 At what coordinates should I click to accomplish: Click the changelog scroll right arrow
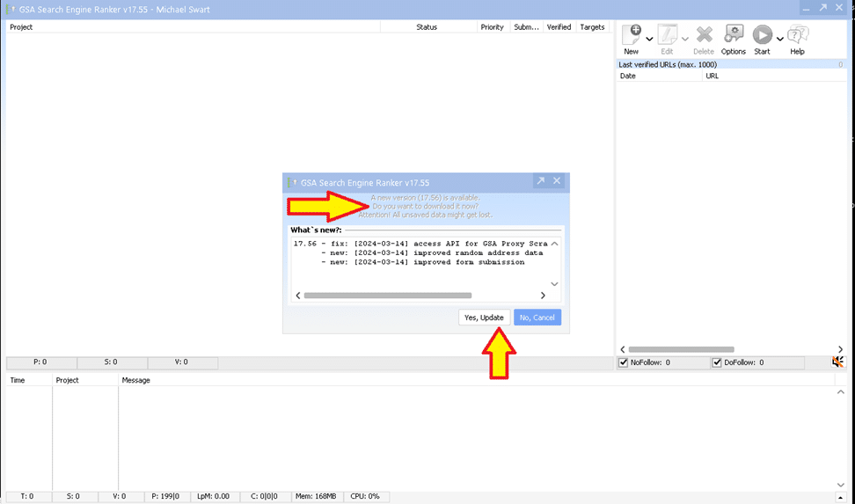(x=543, y=296)
